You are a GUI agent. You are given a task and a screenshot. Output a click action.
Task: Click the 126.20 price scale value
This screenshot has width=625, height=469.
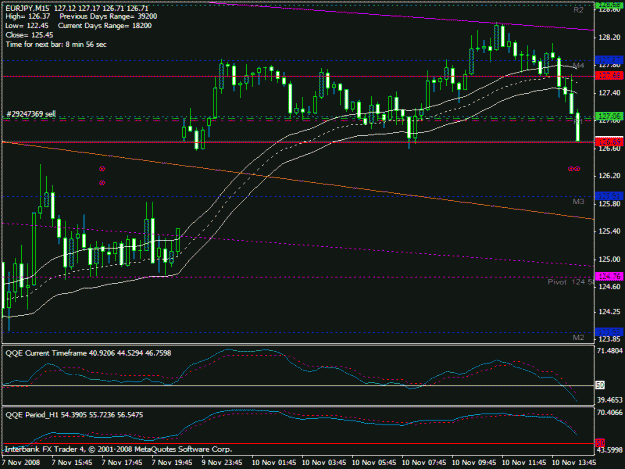(609, 176)
